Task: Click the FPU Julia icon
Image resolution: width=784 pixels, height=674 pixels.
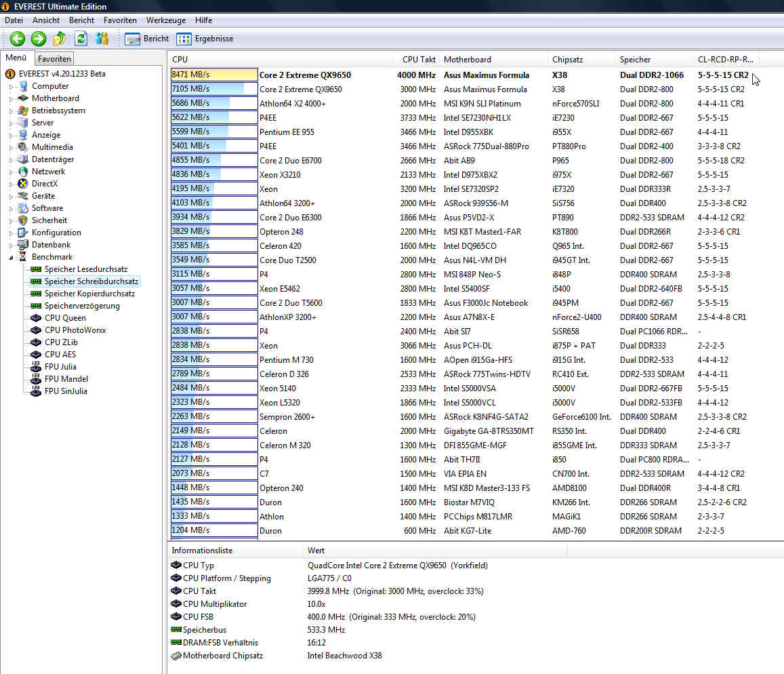Action: point(35,367)
